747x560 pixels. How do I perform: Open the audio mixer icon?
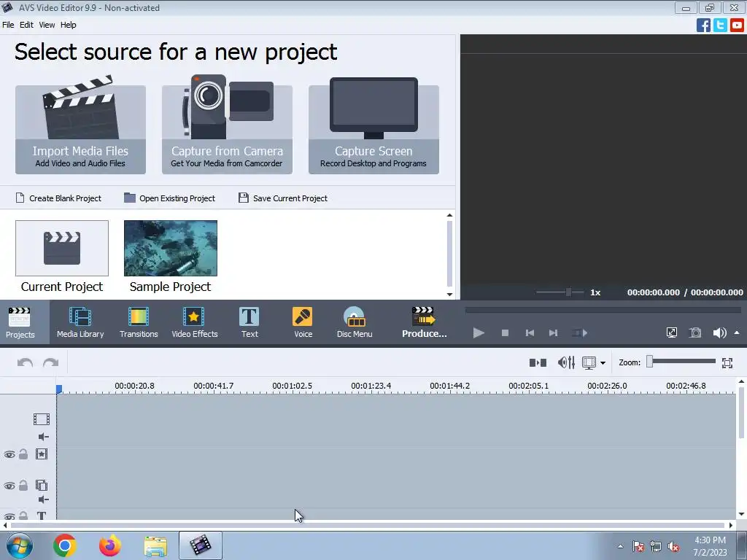pos(566,363)
